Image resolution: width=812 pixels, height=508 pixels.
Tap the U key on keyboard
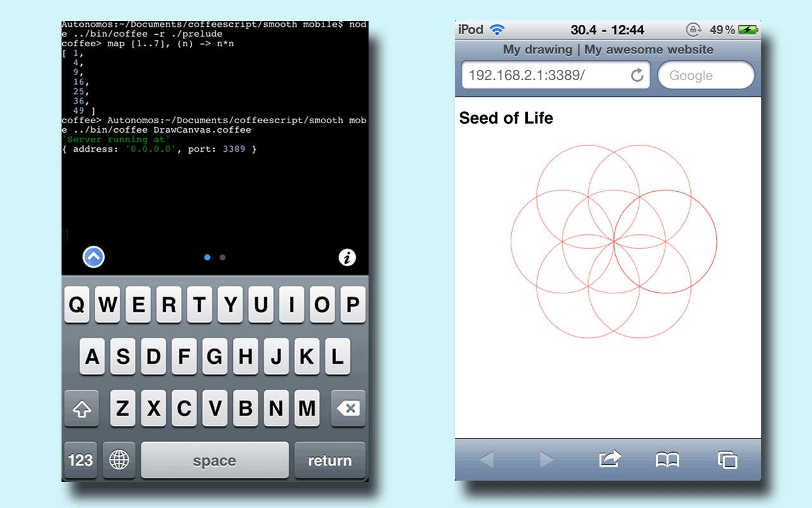coord(261,305)
